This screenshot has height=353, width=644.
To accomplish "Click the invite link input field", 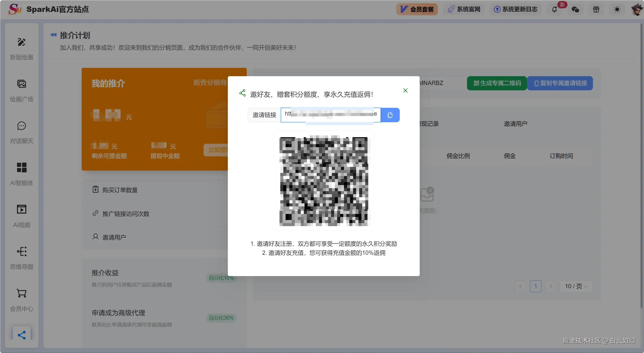I will (331, 115).
